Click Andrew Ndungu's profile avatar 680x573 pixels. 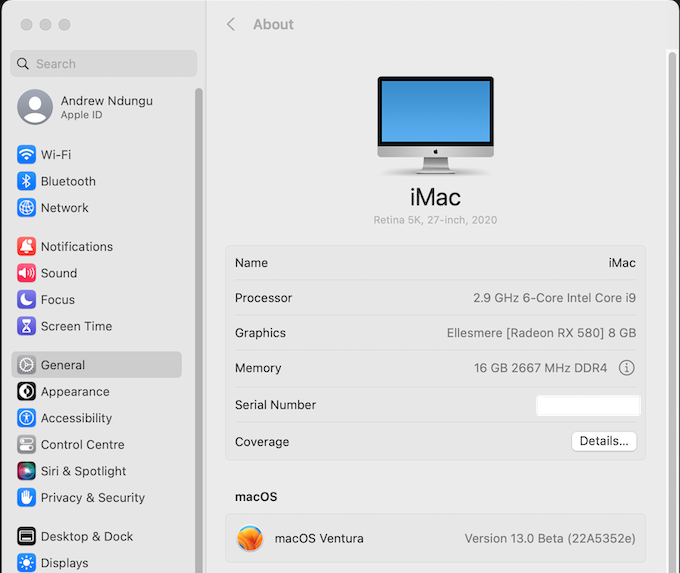pos(35,107)
